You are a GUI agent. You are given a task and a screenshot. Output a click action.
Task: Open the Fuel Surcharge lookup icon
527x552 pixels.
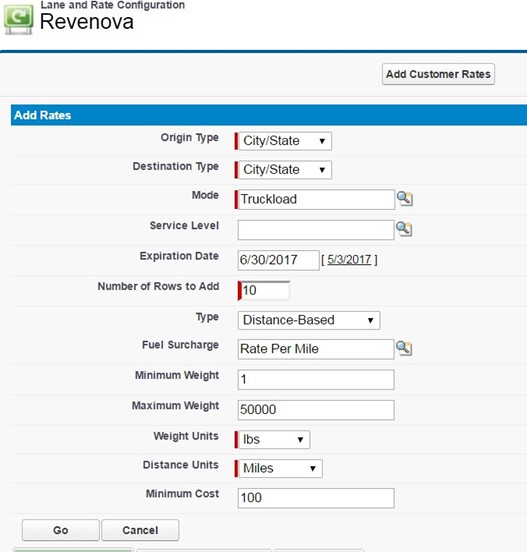pyautogui.click(x=404, y=349)
